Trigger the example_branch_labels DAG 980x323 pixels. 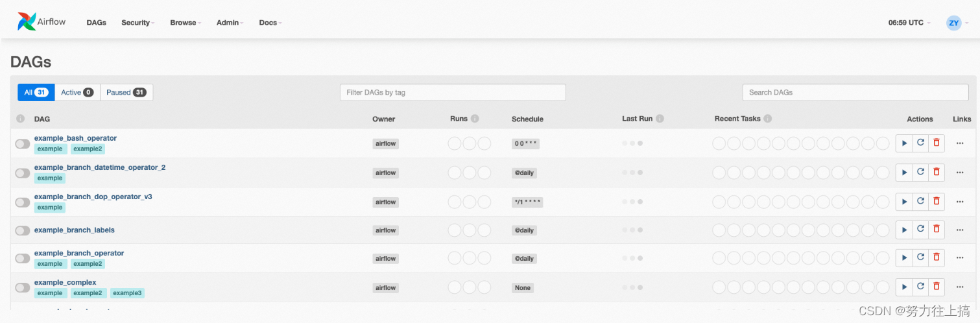[904, 230]
